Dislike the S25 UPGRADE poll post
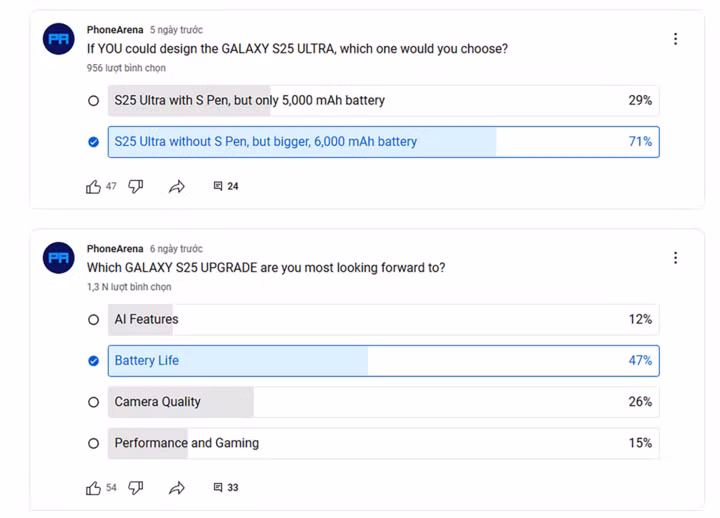This screenshot has height=518, width=720. pyautogui.click(x=135, y=488)
